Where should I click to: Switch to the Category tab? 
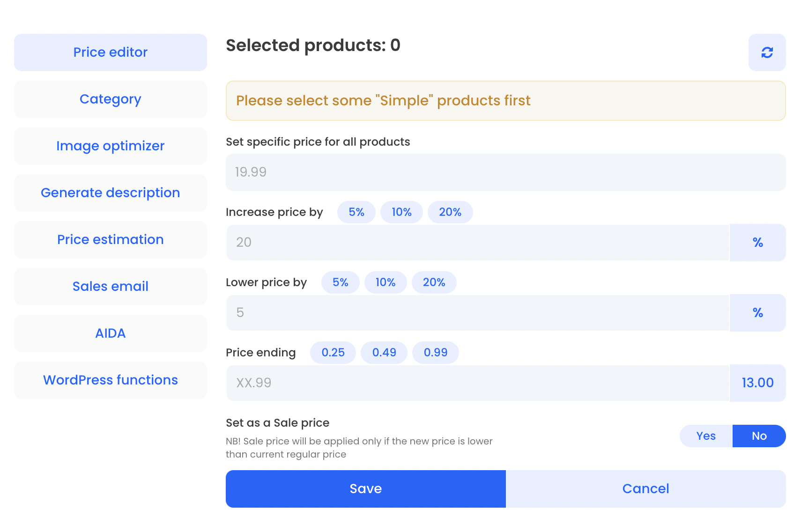pos(111,99)
